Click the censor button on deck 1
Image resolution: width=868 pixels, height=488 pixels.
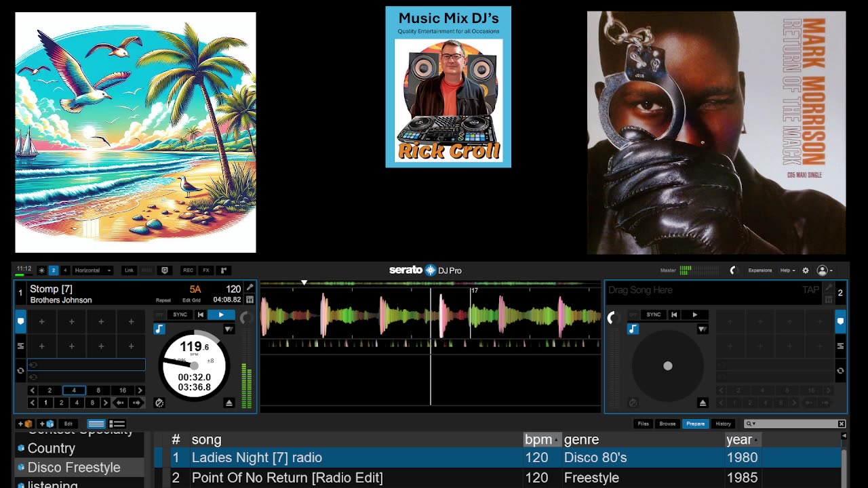pos(159,403)
